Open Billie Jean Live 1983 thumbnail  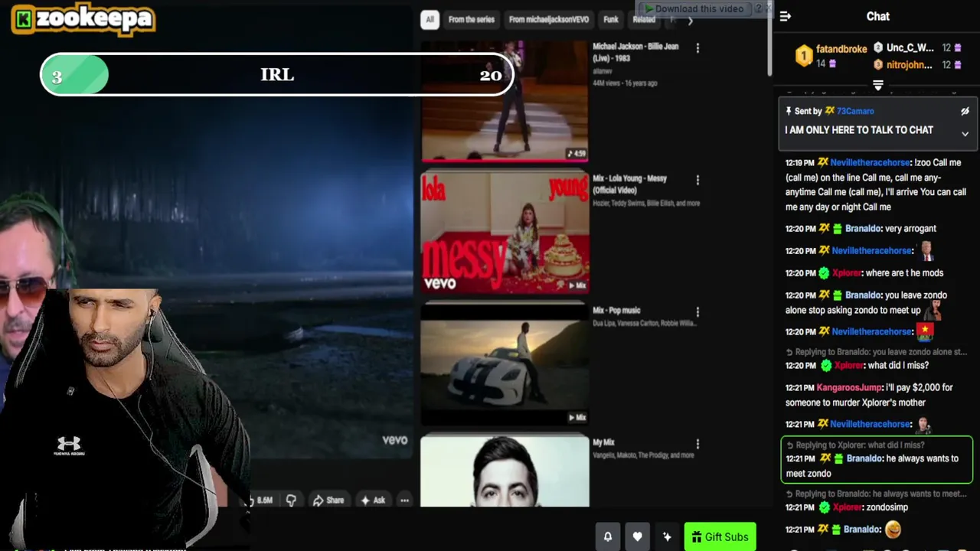(x=505, y=100)
